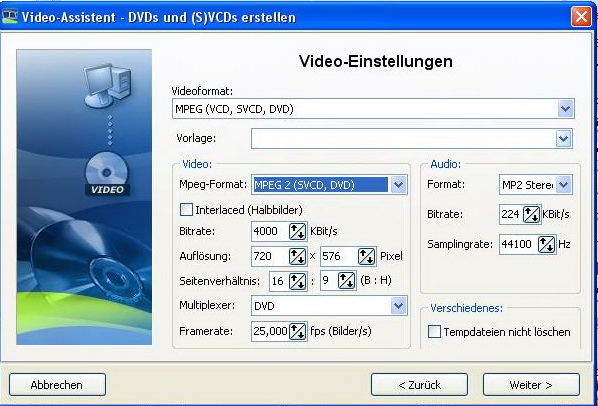
Task: Proceed with the Weiter button
Action: [531, 385]
